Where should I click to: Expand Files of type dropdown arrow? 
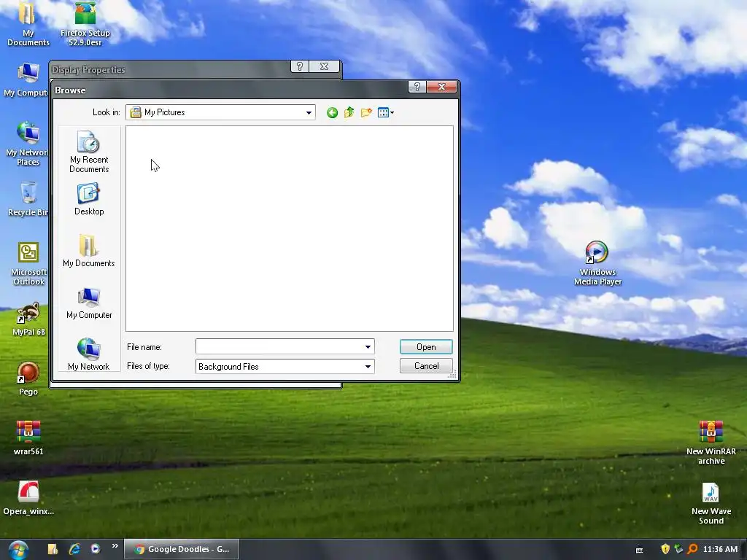[x=368, y=367]
